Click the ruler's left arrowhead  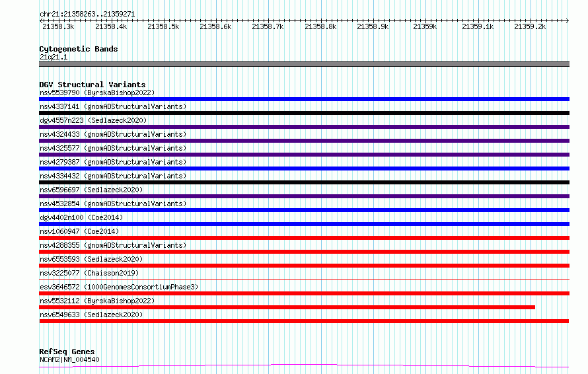click(41, 21)
